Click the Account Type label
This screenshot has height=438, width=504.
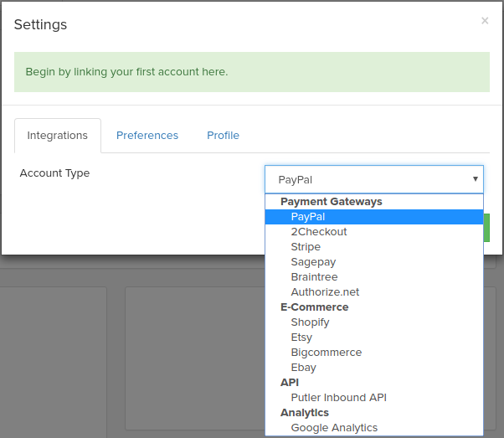pyautogui.click(x=54, y=173)
